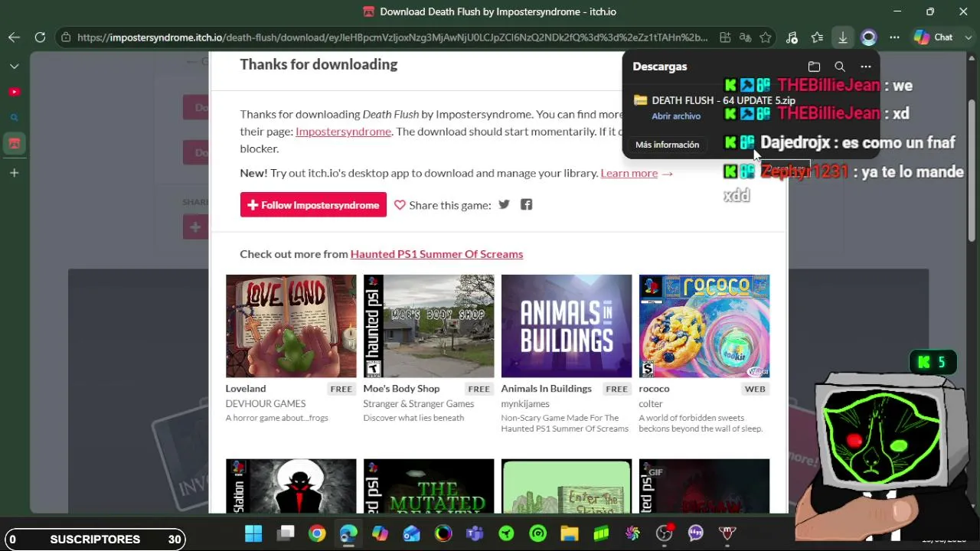Open Microsoft Teams from taskbar

[475, 533]
